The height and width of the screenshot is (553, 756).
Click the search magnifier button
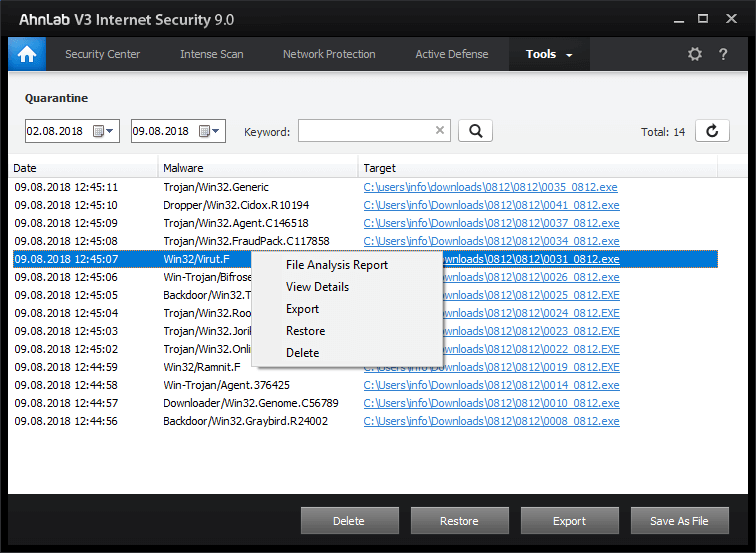475,131
